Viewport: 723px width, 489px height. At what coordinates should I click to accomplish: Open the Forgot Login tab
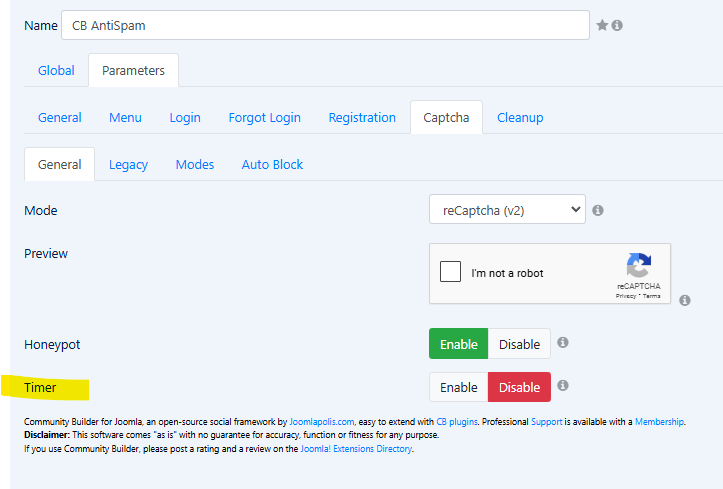point(265,118)
